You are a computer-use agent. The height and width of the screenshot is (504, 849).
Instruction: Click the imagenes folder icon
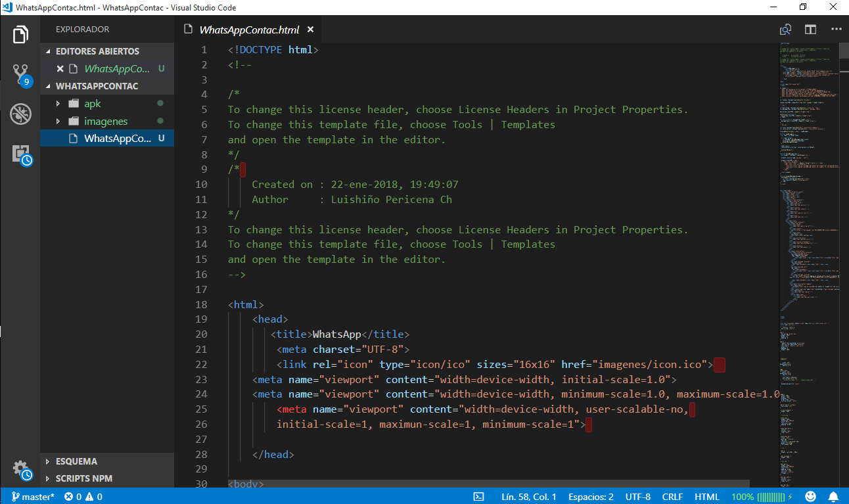(x=73, y=122)
